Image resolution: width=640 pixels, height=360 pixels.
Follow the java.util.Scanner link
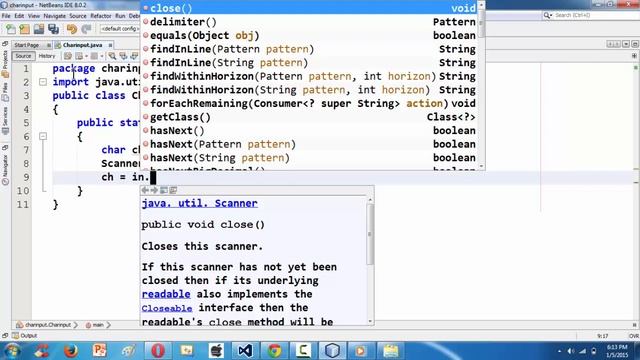point(200,203)
